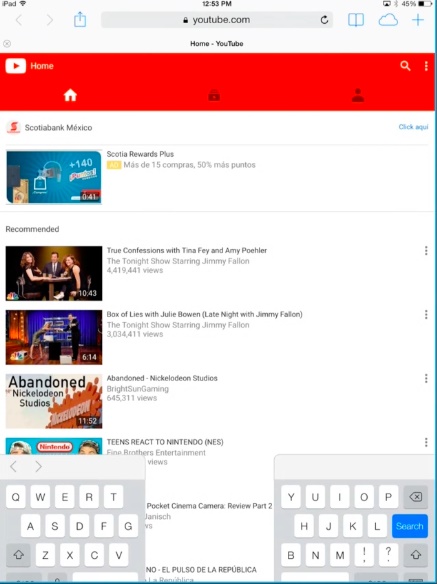Open Box of Lies with Julie Bowen title
437x584 pixels.
point(205,314)
